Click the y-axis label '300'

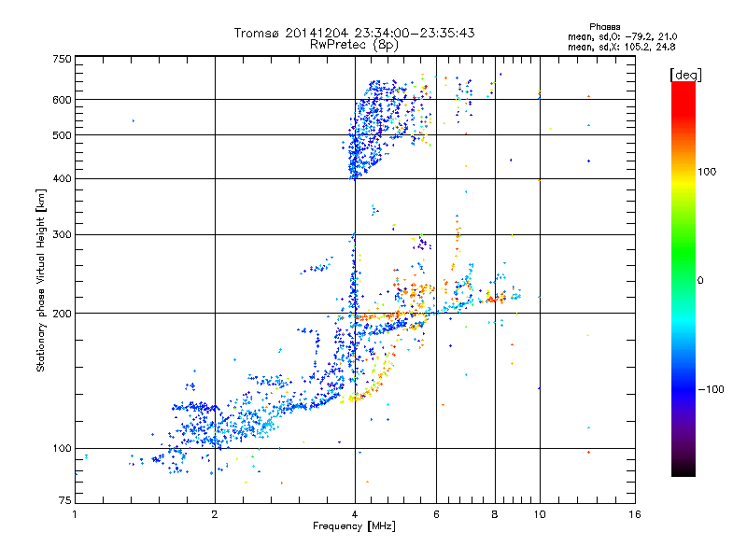(62, 234)
